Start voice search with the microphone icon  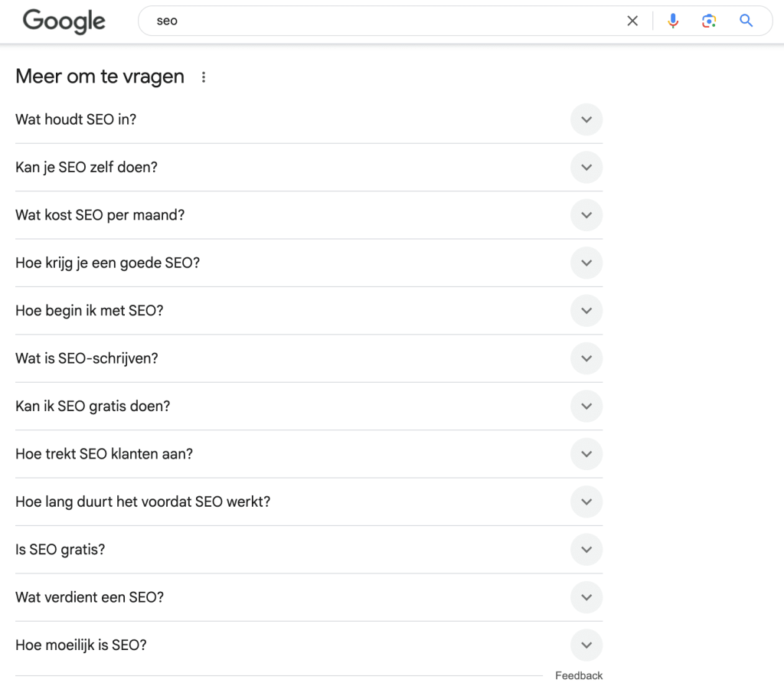click(673, 21)
